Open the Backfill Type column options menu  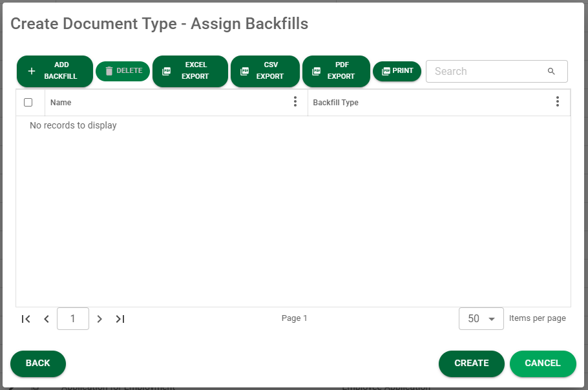(x=558, y=101)
